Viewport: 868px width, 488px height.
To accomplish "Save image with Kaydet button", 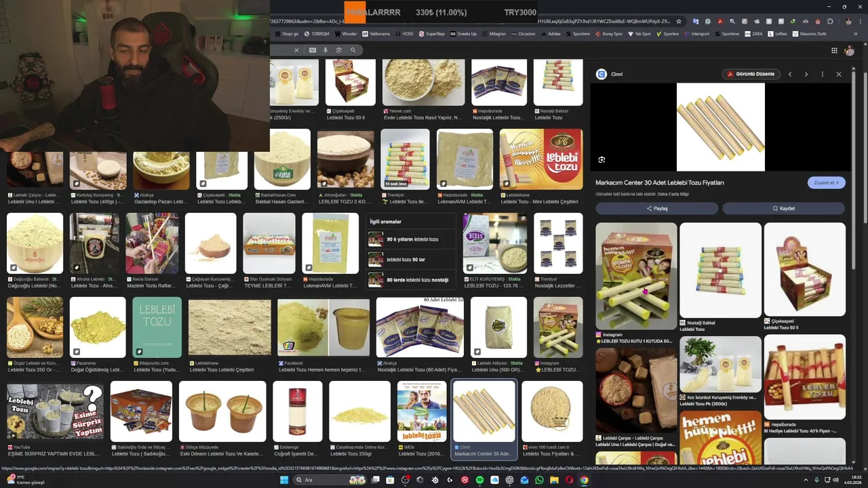I will pos(783,209).
